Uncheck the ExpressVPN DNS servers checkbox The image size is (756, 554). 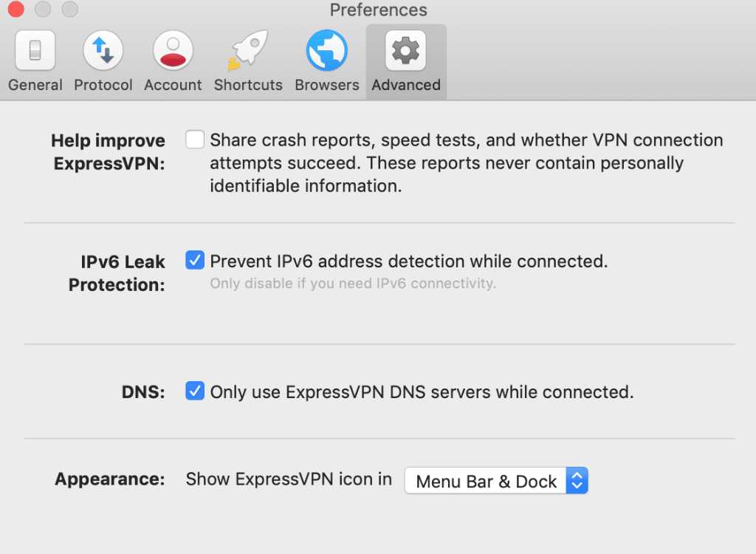[195, 391]
